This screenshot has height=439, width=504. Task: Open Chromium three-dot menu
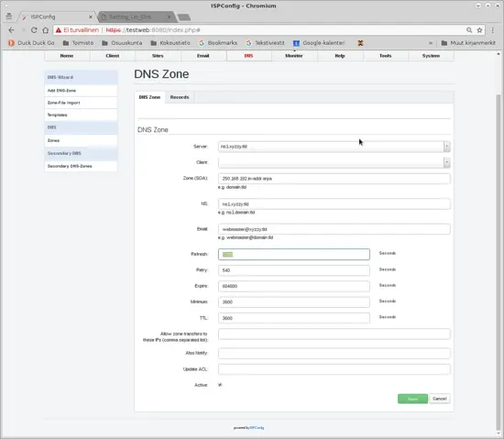493,30
